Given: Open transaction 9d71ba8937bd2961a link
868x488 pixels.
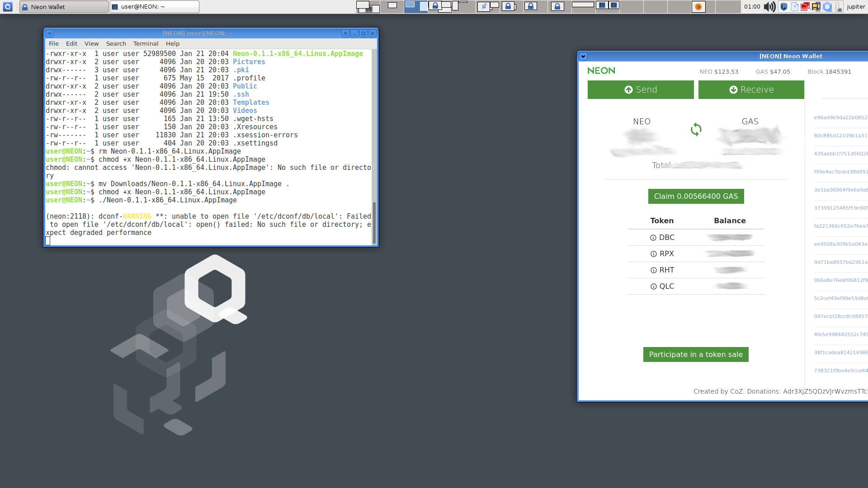Looking at the screenshot, I should click(x=840, y=262).
